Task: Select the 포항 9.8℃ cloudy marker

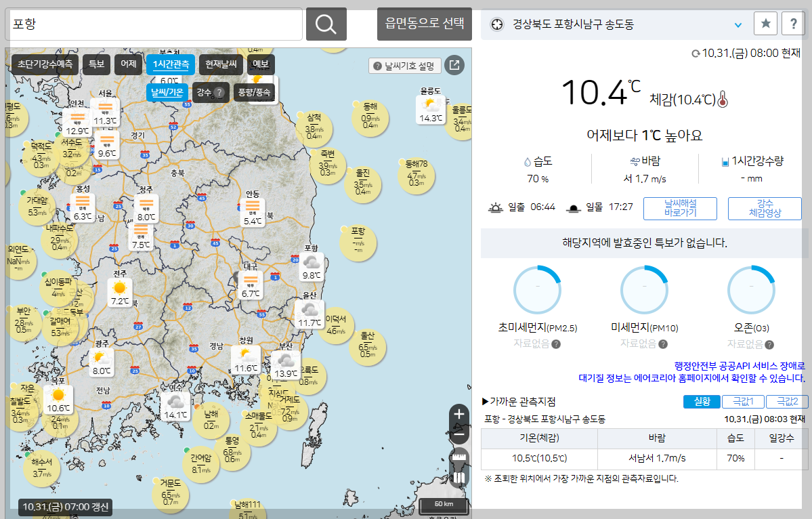Action: (x=312, y=267)
